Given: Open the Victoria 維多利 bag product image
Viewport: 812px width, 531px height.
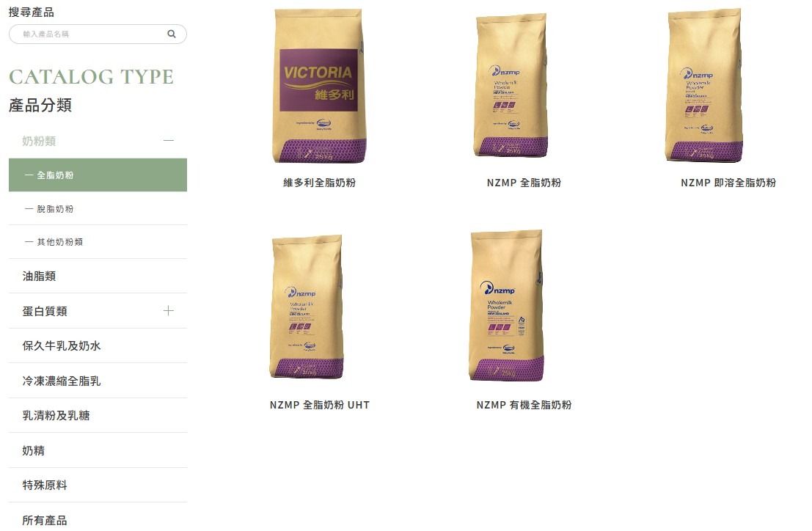Looking at the screenshot, I should pyautogui.click(x=319, y=86).
